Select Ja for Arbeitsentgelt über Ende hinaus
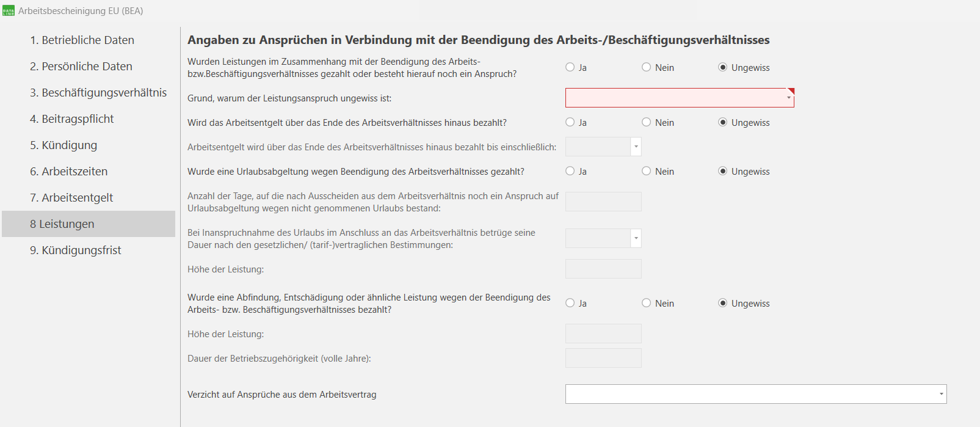Screen dimensions: 980x427 [570, 122]
